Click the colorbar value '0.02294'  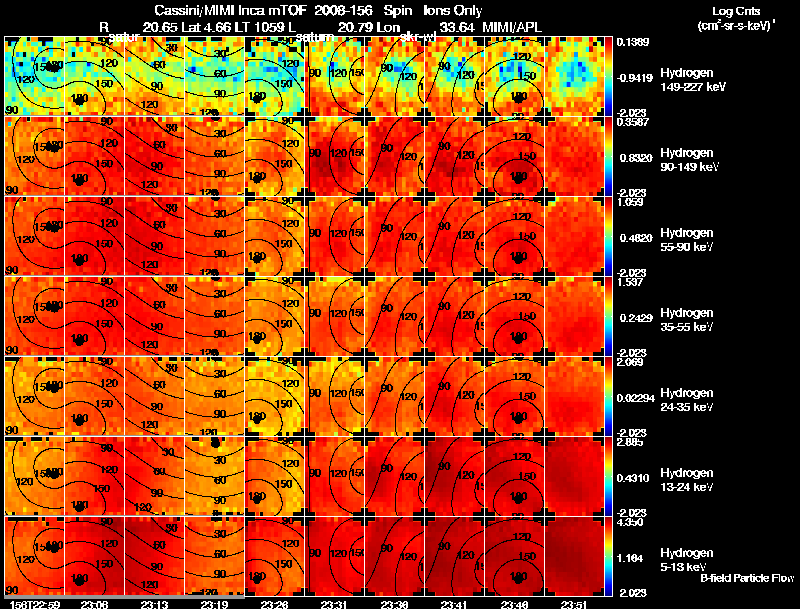(635, 398)
